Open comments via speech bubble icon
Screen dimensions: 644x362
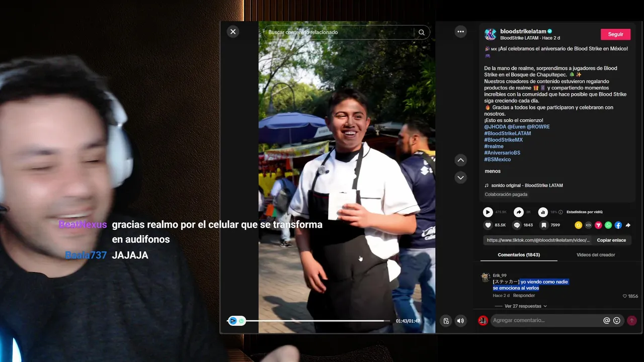[517, 225]
